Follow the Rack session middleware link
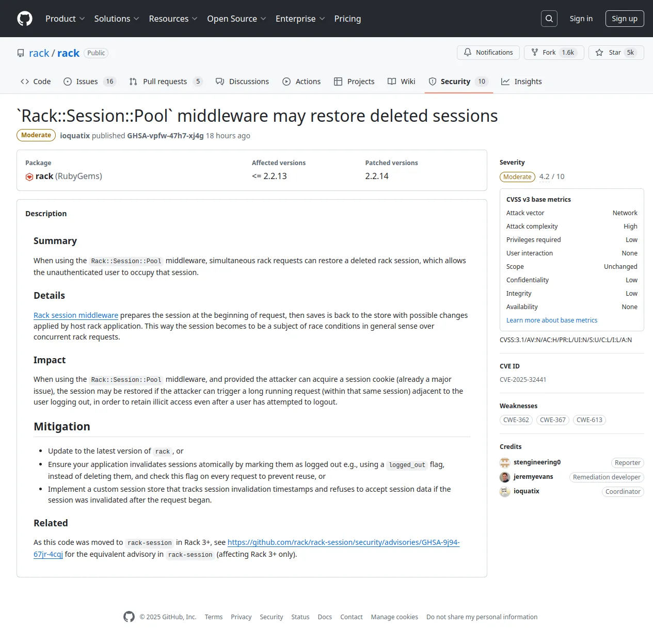Viewport: 653px width, 644px height. pos(76,315)
